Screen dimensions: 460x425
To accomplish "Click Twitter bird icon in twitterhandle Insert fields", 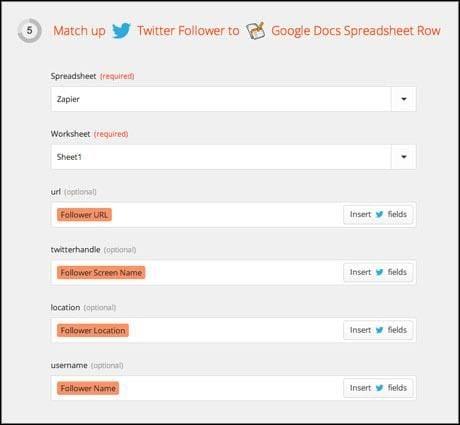I will [379, 272].
